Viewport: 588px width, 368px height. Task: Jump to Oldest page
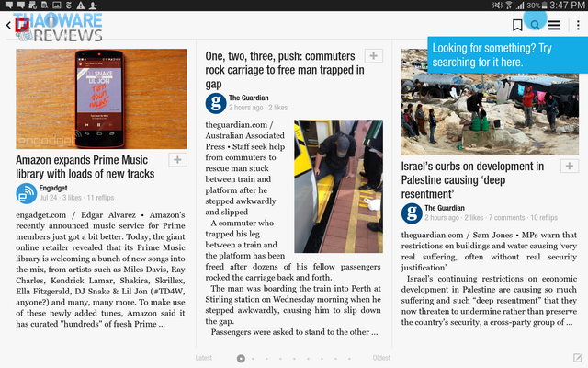click(381, 358)
